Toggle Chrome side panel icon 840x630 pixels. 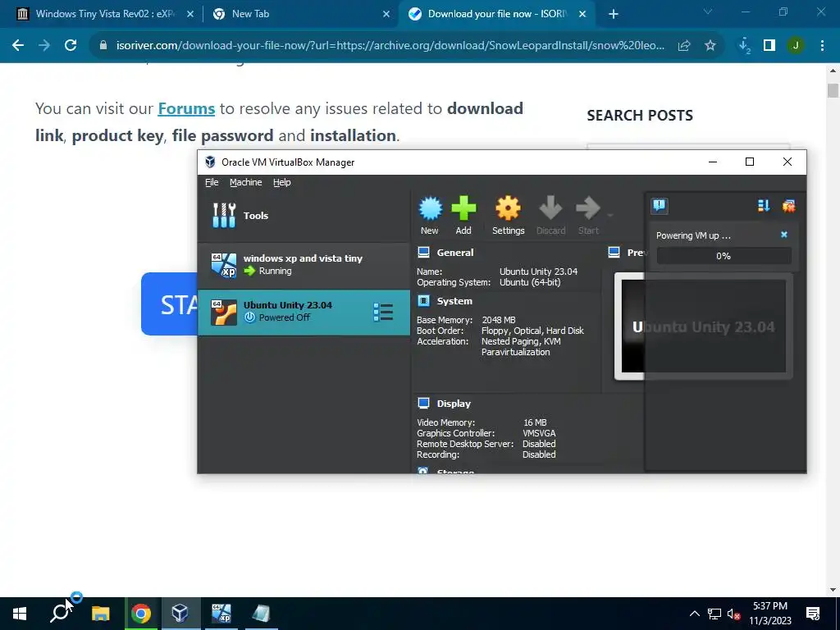[x=769, y=46]
